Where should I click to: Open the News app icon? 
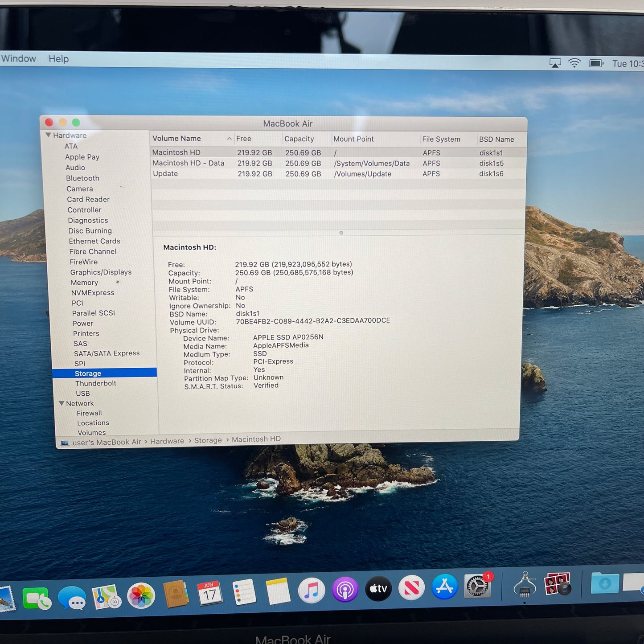tap(411, 587)
